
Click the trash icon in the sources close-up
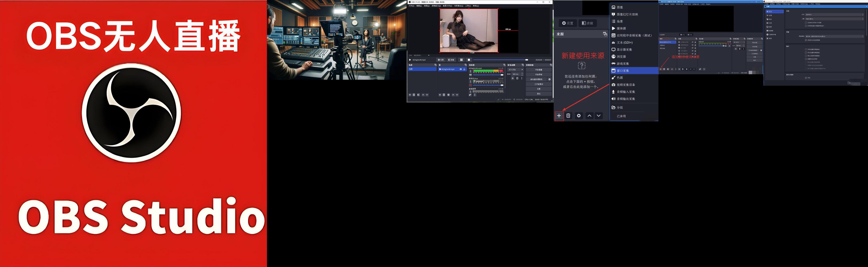coord(568,116)
